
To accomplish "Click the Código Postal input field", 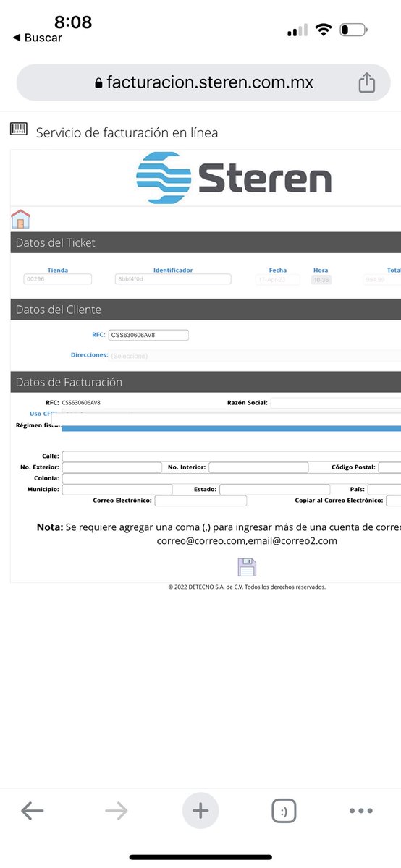I will point(389,468).
